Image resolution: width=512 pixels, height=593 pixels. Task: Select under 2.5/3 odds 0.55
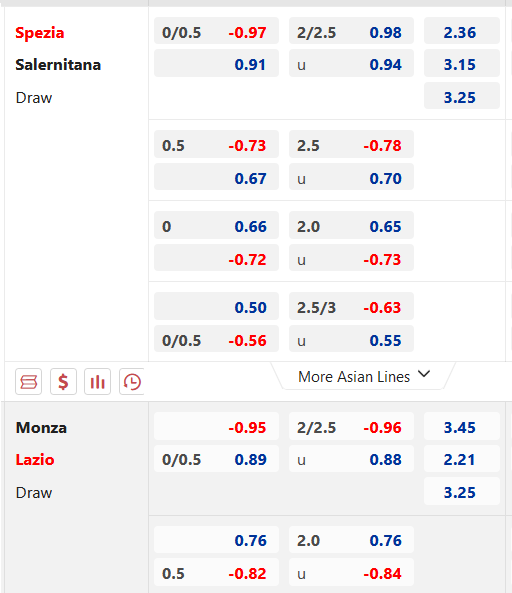351,340
